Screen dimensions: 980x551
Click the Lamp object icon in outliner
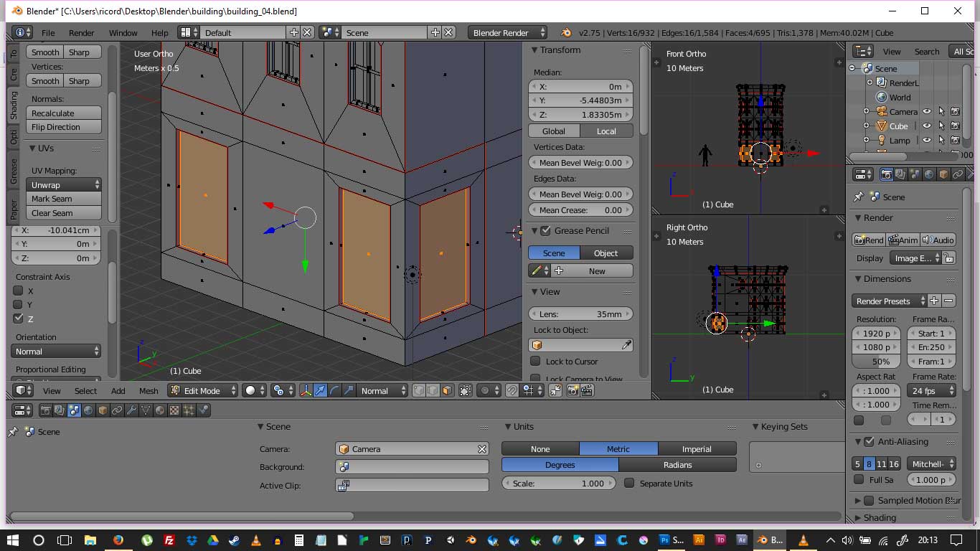(x=882, y=141)
